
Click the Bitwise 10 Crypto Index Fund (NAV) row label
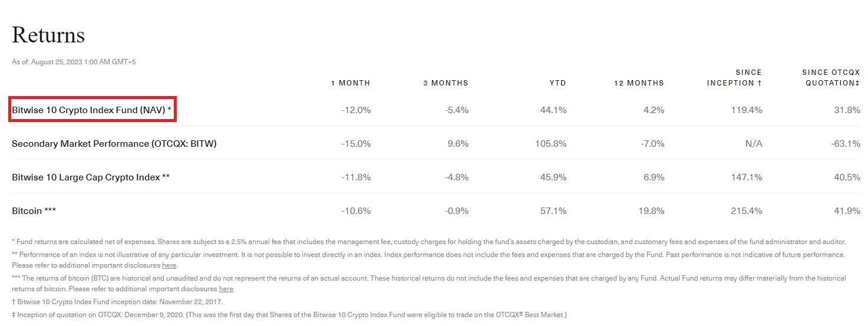92,110
